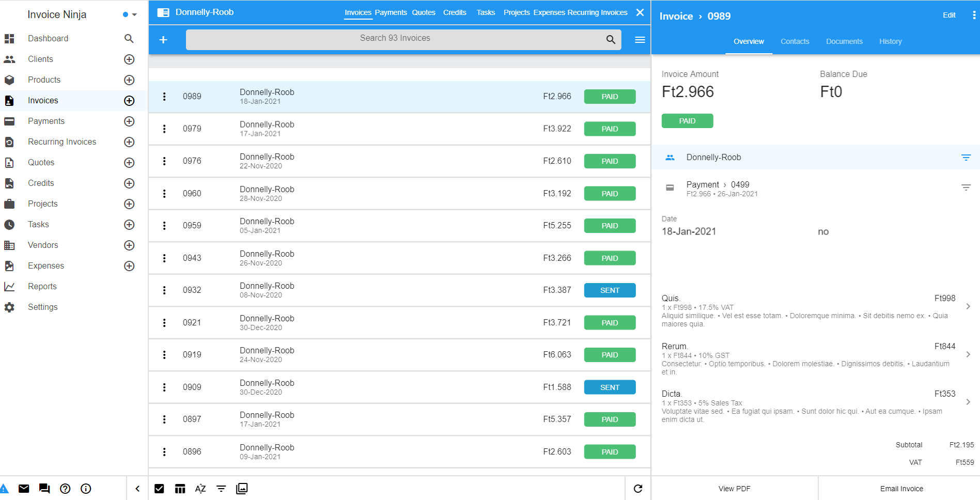Click the image preview icon in footer
Image resolution: width=980 pixels, height=500 pixels.
tap(242, 489)
